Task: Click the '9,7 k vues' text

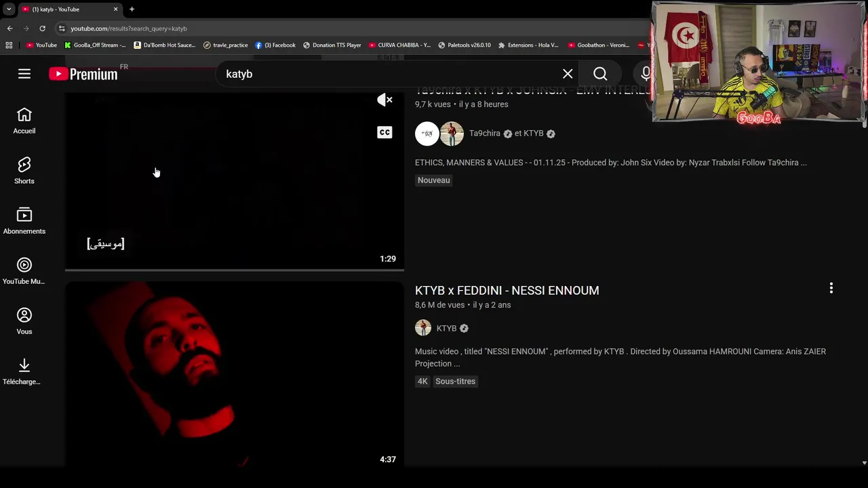Action: 433,104
